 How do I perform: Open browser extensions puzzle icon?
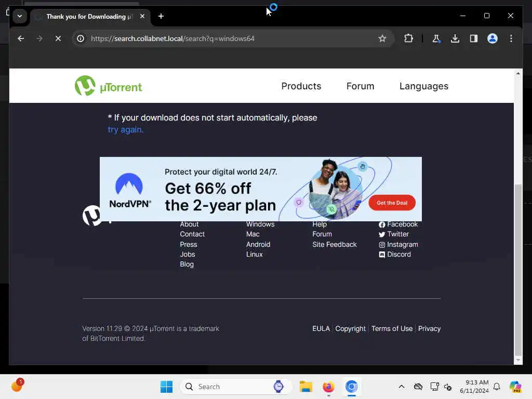tap(408, 38)
